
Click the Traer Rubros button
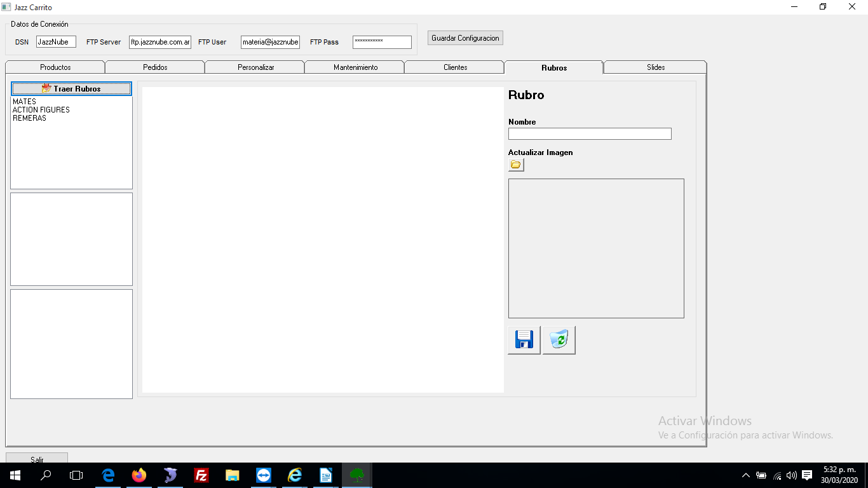71,89
